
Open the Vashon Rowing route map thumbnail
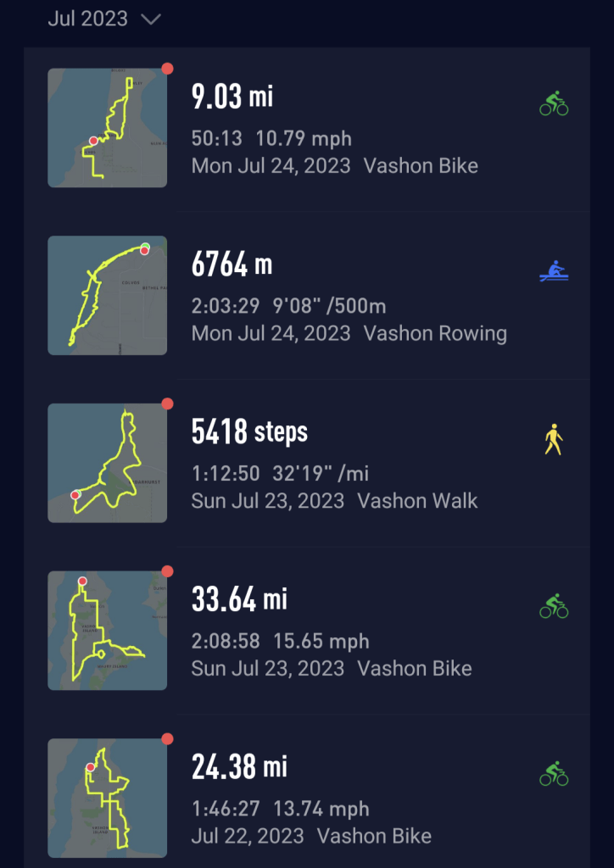(x=107, y=295)
